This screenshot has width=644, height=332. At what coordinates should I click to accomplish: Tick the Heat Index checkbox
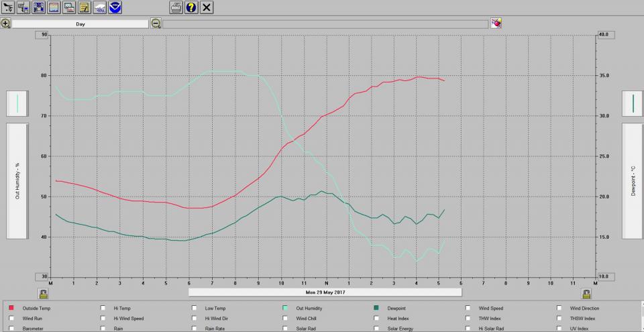point(377,319)
